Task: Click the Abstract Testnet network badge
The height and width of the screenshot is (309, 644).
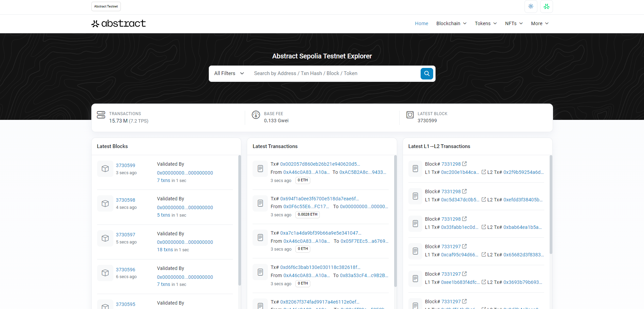Action: tap(106, 6)
